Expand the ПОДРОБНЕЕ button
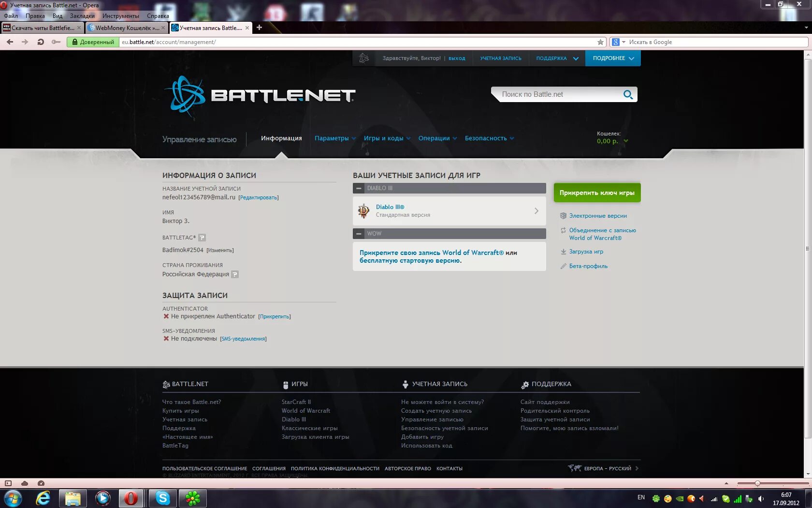 [x=613, y=58]
